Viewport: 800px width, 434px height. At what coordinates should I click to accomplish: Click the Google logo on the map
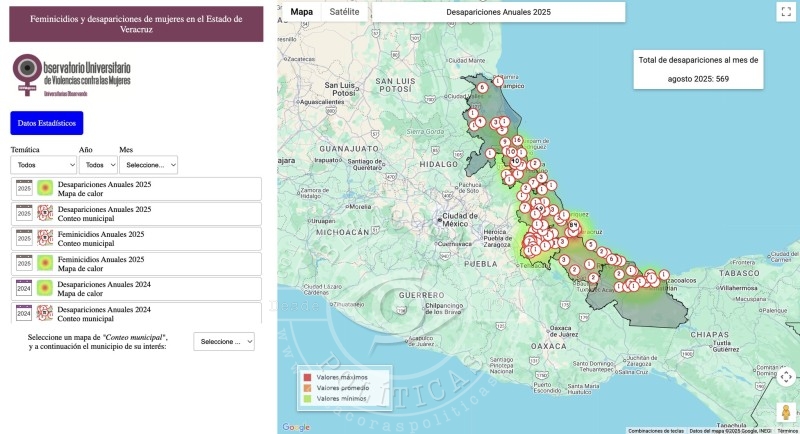(295, 427)
